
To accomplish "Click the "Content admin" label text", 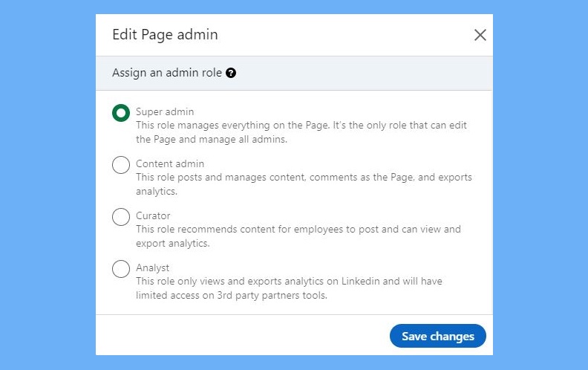I will tap(169, 164).
